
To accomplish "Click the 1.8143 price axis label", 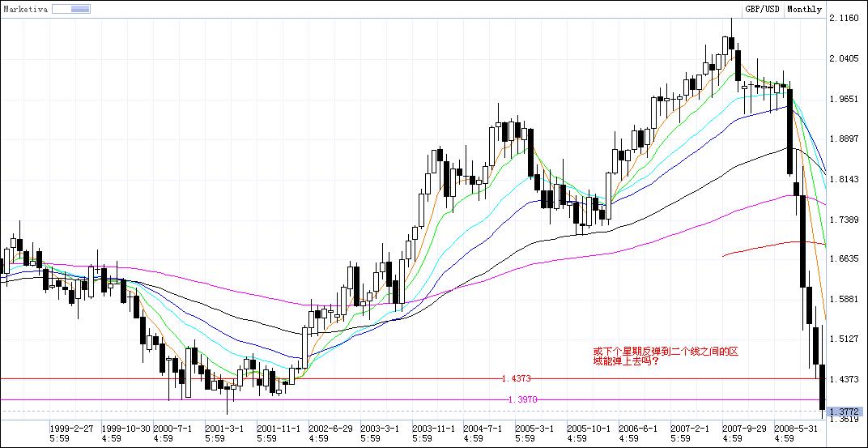I will coord(844,179).
